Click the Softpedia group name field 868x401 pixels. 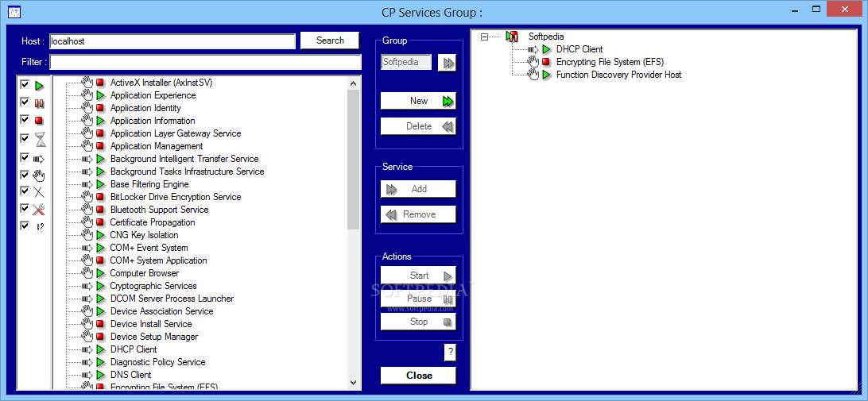[407, 62]
